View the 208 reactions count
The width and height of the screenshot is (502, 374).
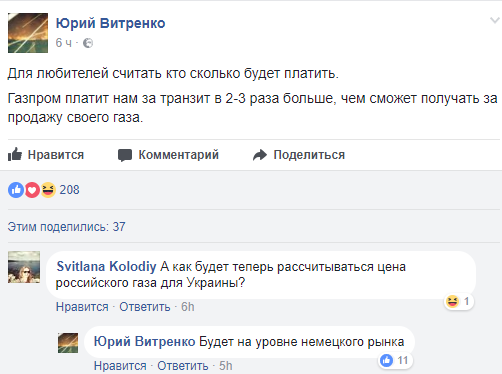[x=69, y=190]
